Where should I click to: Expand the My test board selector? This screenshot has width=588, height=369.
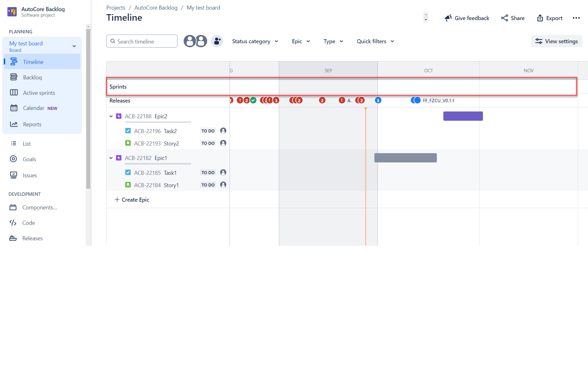[74, 46]
